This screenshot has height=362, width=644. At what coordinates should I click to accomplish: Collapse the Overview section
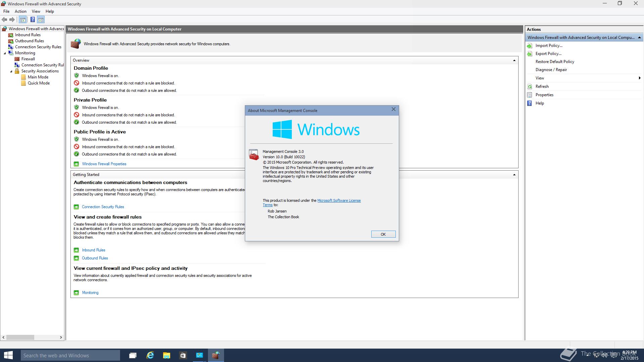[x=514, y=60]
